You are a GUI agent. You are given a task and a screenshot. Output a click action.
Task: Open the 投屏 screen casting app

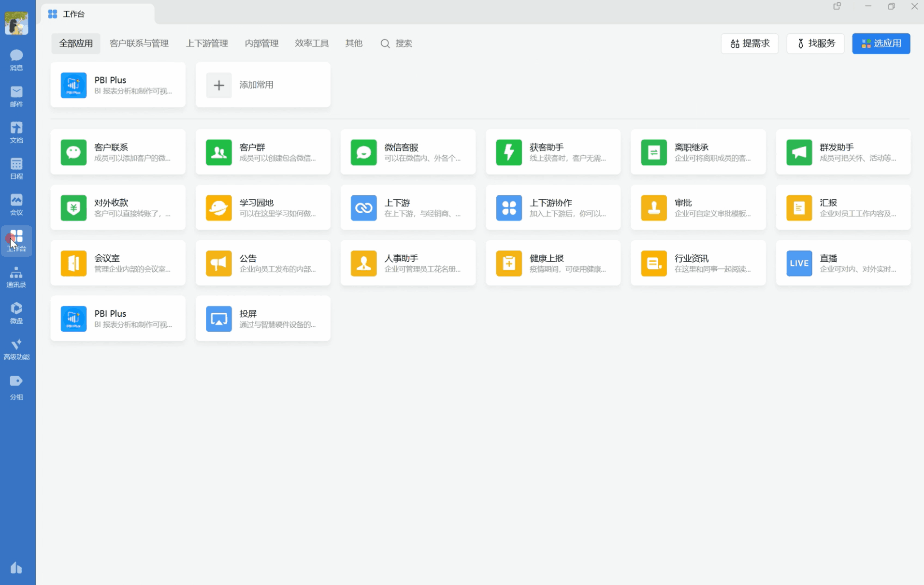point(263,319)
